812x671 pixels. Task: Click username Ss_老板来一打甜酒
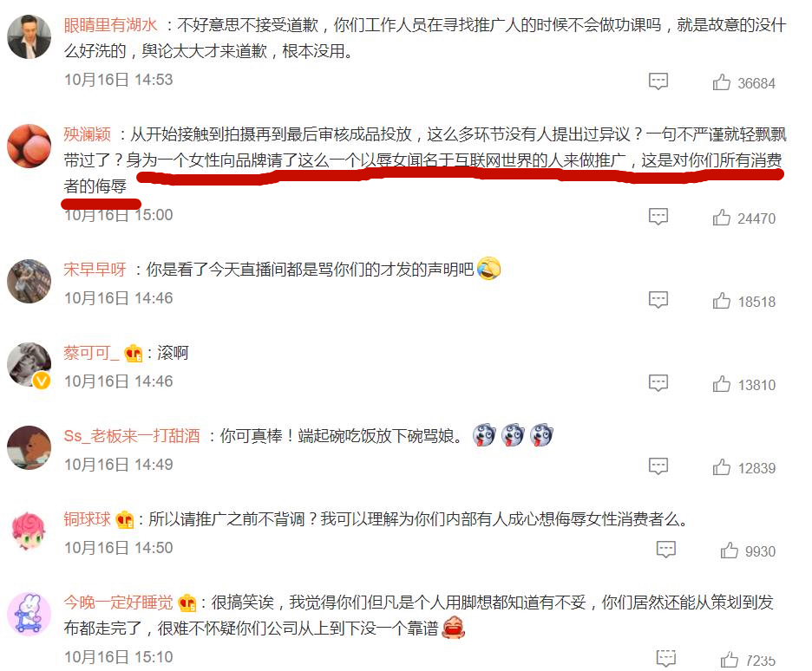pos(132,436)
